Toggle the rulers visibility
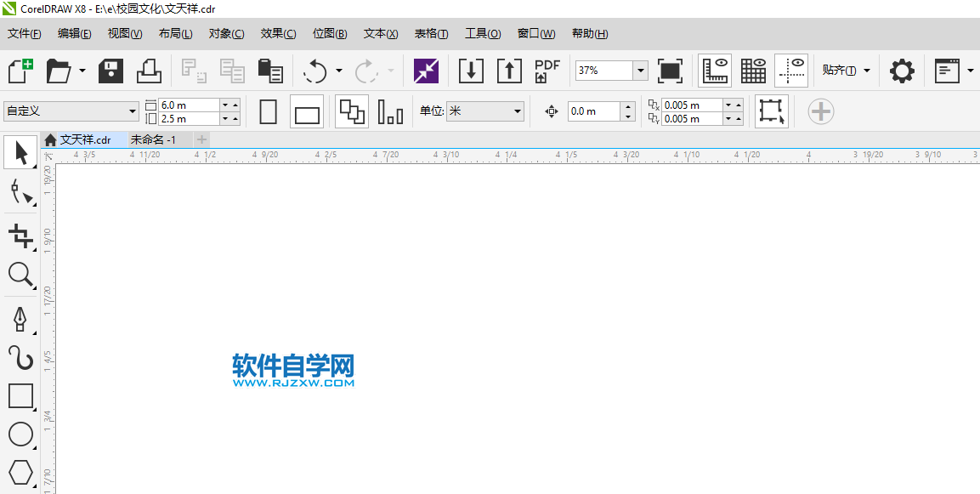This screenshot has width=980, height=494. pyautogui.click(x=715, y=71)
